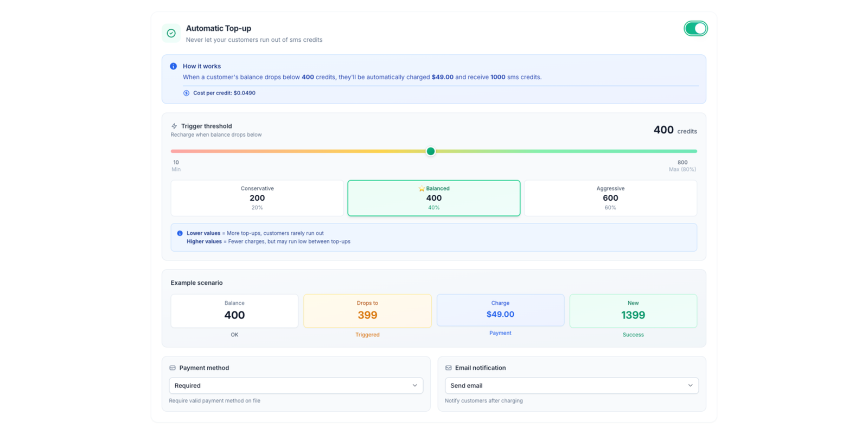Click the Charge $49.00 scenario card
868x434 pixels.
[500, 310]
